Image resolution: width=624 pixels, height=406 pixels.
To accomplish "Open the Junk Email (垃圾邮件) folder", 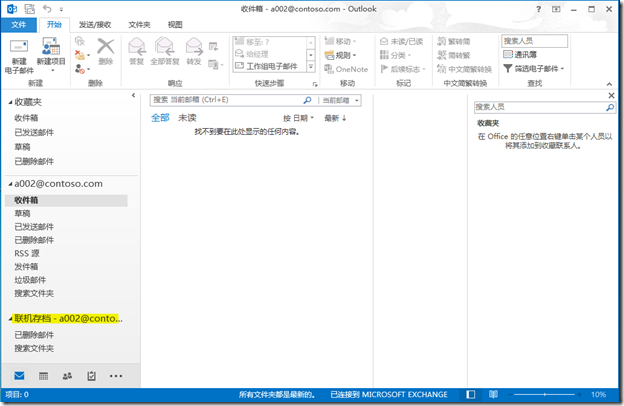I will click(x=30, y=280).
